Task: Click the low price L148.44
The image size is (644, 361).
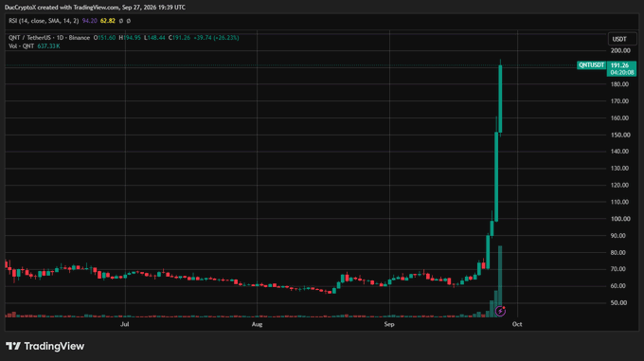Action: pyautogui.click(x=154, y=37)
